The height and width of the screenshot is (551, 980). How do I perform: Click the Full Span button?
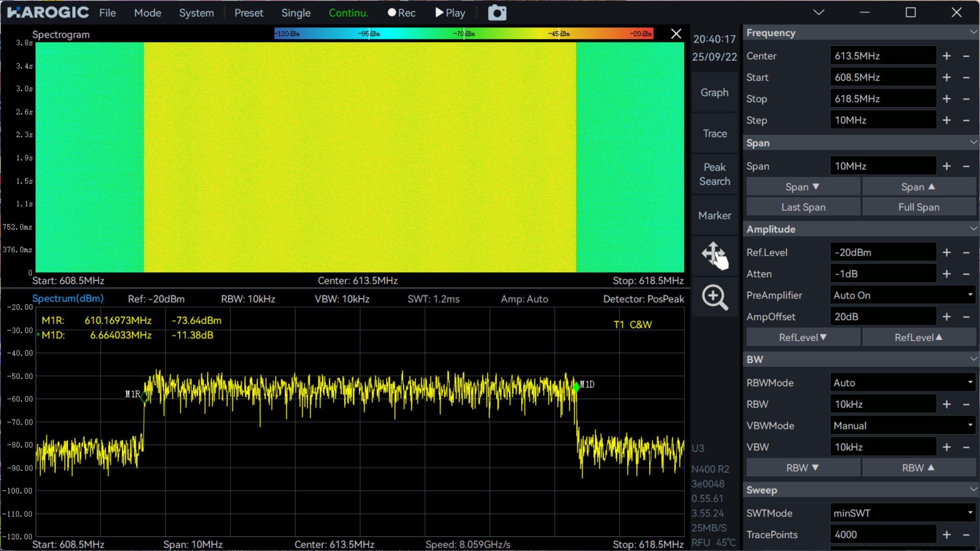coord(918,207)
